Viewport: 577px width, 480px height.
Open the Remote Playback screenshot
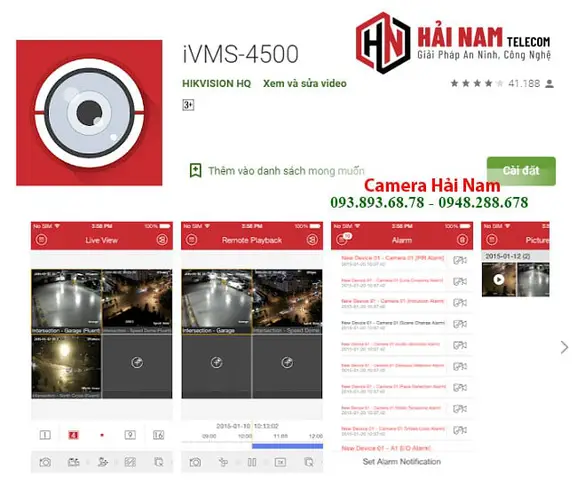[252, 347]
